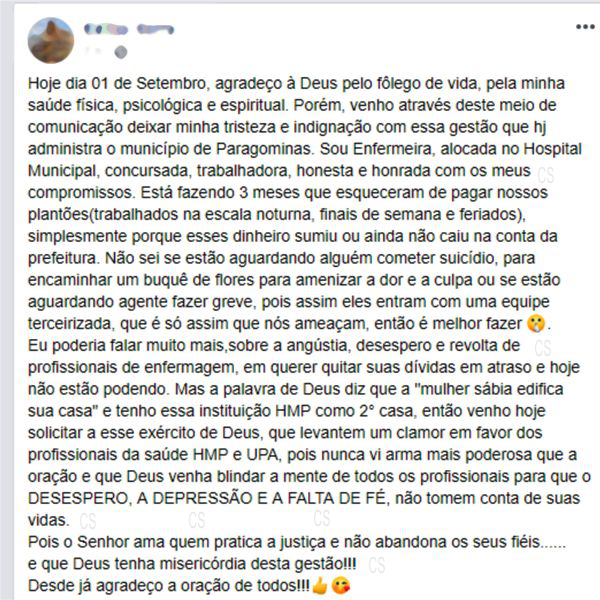Click the thumbs up emoji ending the post
The width and height of the screenshot is (600, 600).
point(320,585)
